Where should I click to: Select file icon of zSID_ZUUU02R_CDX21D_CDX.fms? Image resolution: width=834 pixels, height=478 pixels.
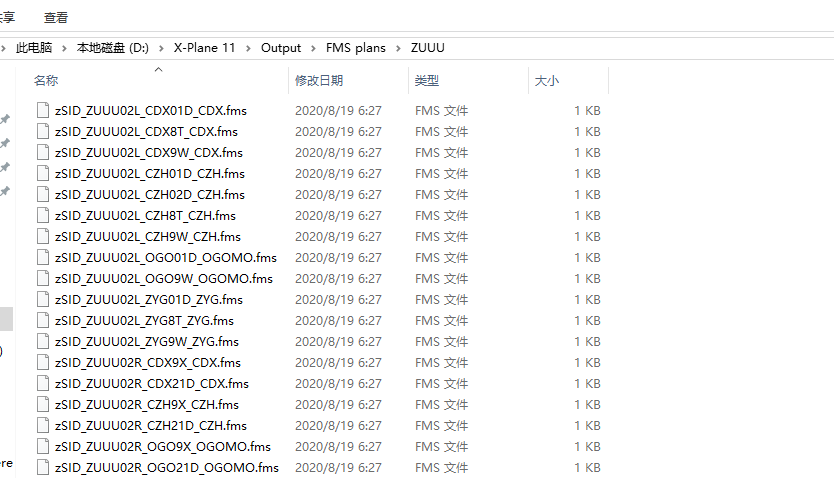pos(43,383)
